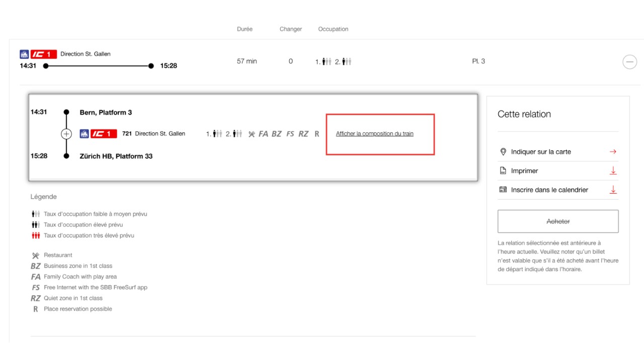
Task: Collapse the connection with minus circle icon
Action: pos(629,62)
